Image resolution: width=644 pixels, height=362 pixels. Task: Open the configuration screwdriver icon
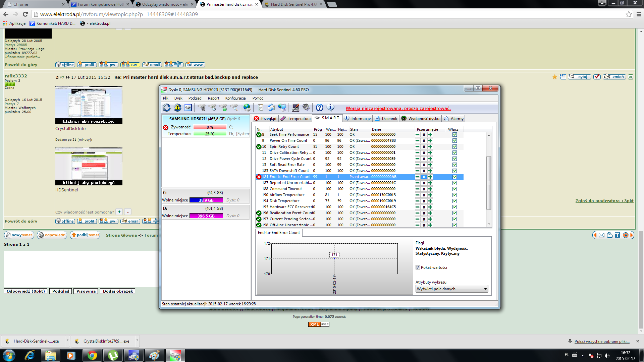295,108
